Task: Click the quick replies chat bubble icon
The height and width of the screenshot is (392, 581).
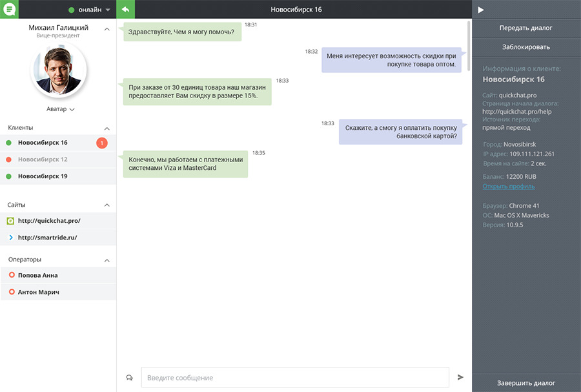Action: [x=129, y=378]
